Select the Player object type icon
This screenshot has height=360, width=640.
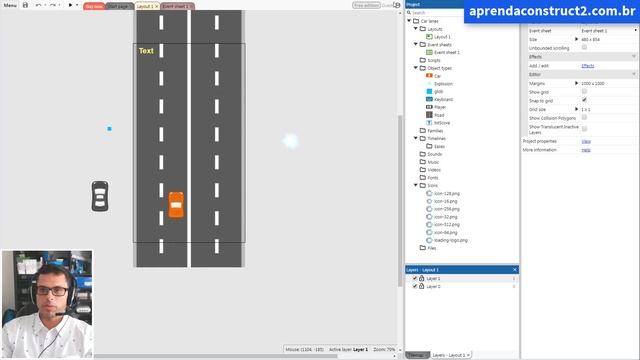click(429, 107)
